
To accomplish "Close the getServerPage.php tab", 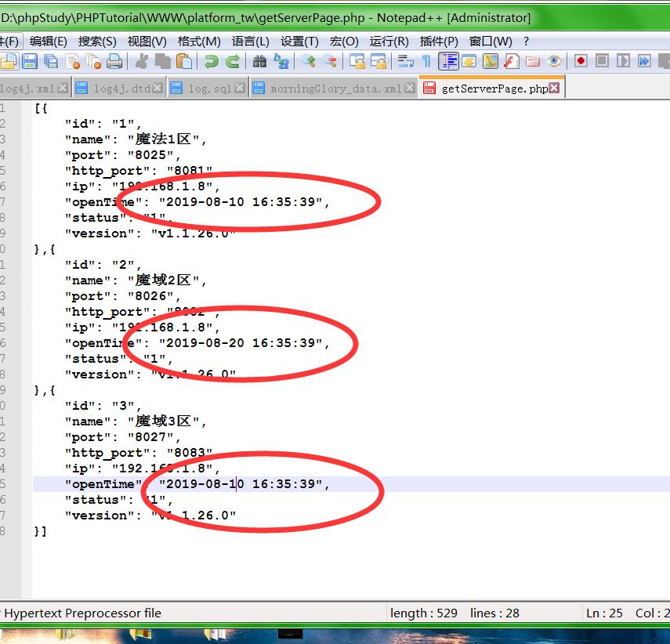I will point(554,89).
